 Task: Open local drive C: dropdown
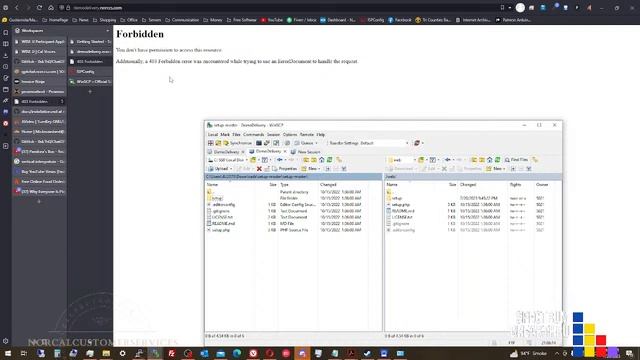(x=227, y=160)
